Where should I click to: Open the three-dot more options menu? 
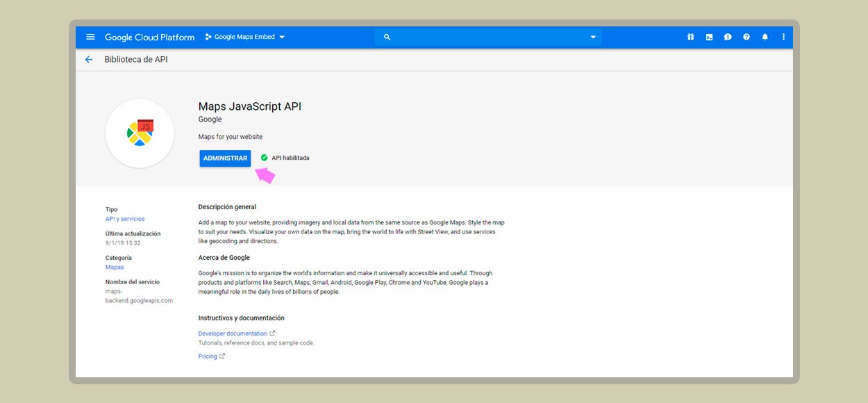[x=784, y=37]
